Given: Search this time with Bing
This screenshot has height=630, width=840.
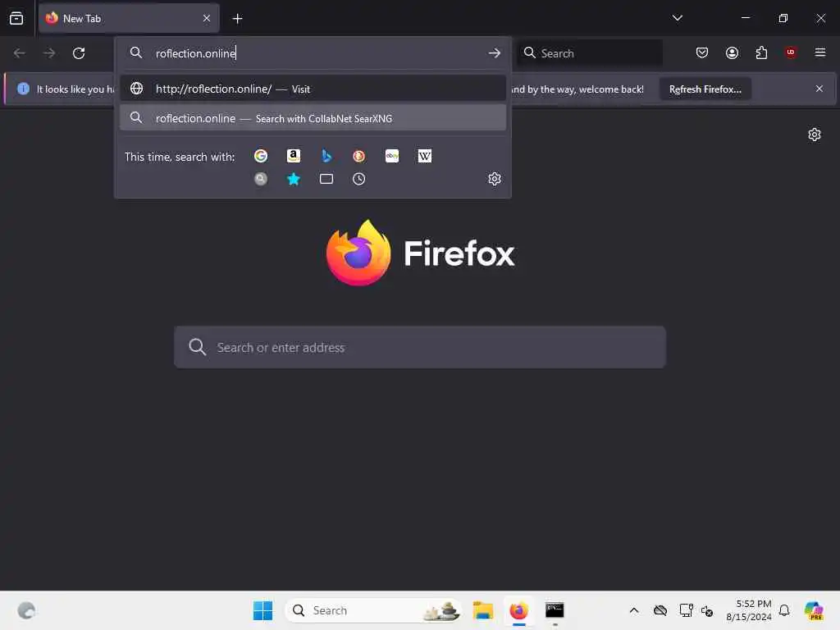Looking at the screenshot, I should (x=326, y=156).
